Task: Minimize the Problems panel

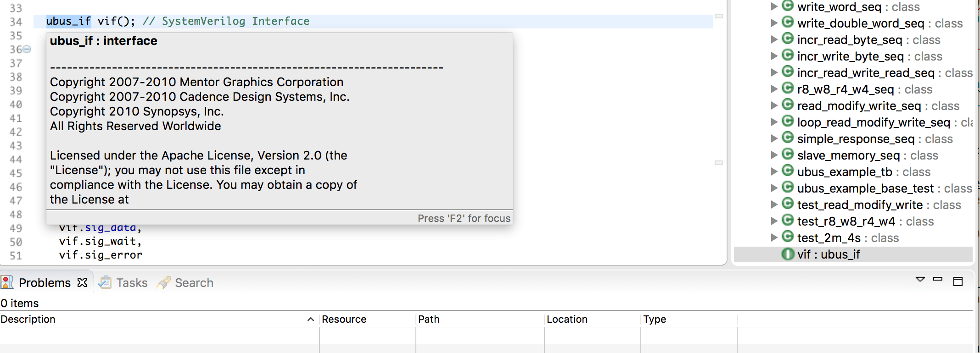Action: 938,279
